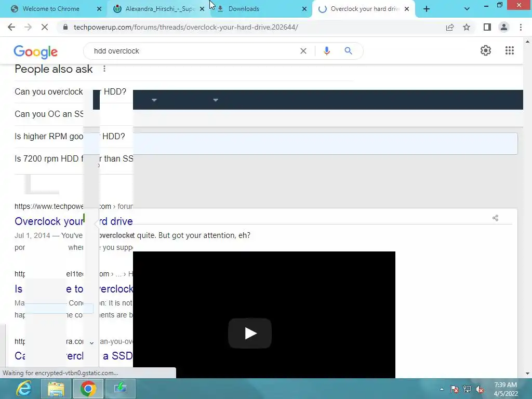
Task: Open the result options chevron near 'ra.co'
Action: coord(91,343)
